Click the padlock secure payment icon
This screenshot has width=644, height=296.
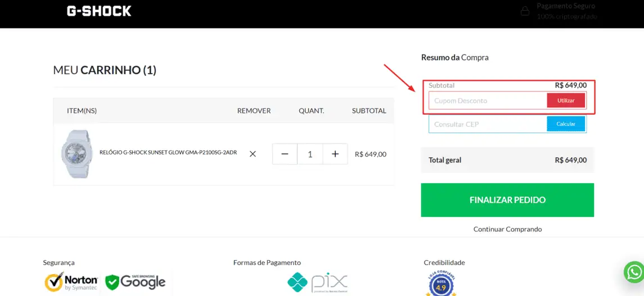pos(525,11)
